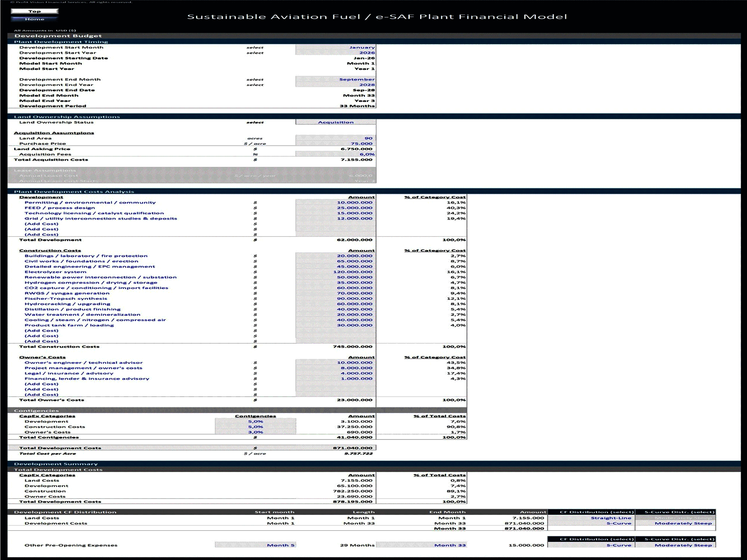Open Development End Year 2028 selector
This screenshot has height=560, width=747.
[335, 85]
